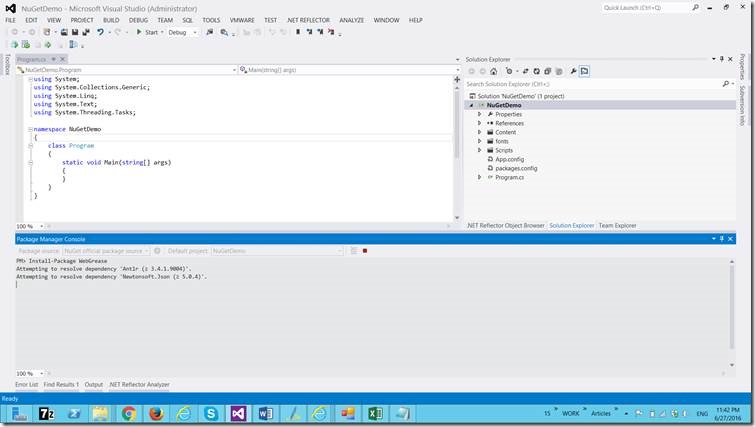The height and width of the screenshot is (427, 755).
Task: Open Google Chrome from the taskbar
Action: 129,414
